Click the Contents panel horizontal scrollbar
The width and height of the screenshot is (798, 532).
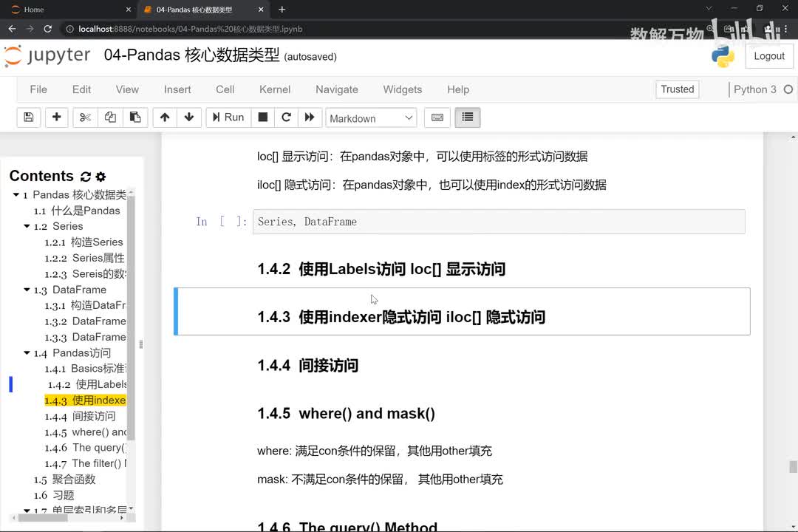(44, 518)
